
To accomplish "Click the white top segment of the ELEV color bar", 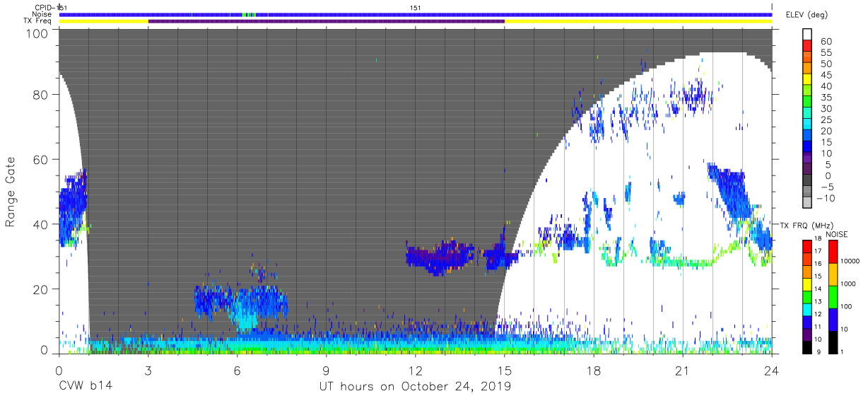I will point(807,34).
